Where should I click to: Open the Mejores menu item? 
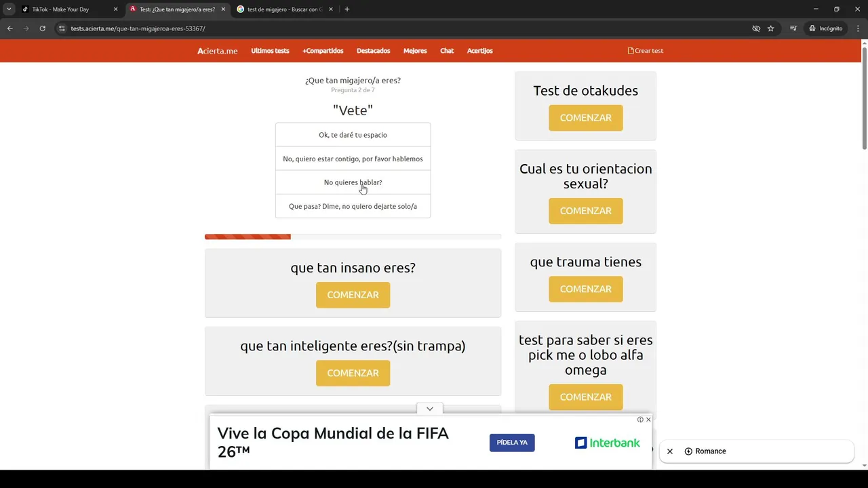pos(415,51)
